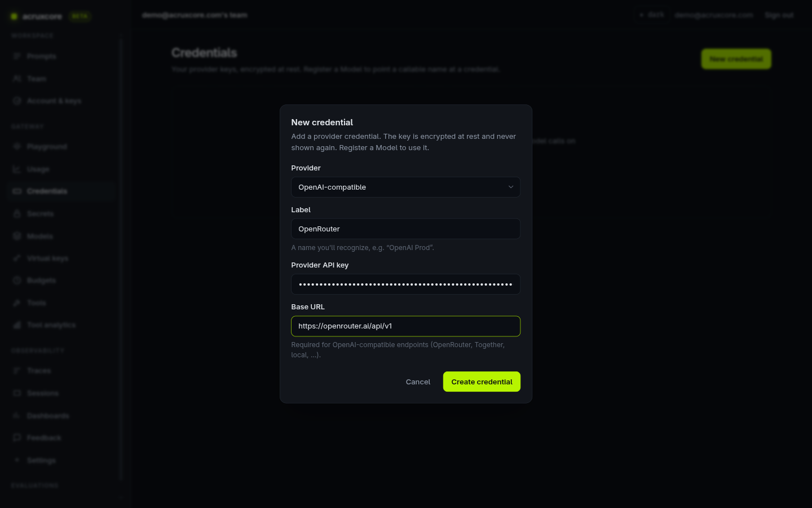This screenshot has width=812, height=508.
Task: Click the sidebar vertical scrollbar
Action: pyautogui.click(x=121, y=260)
